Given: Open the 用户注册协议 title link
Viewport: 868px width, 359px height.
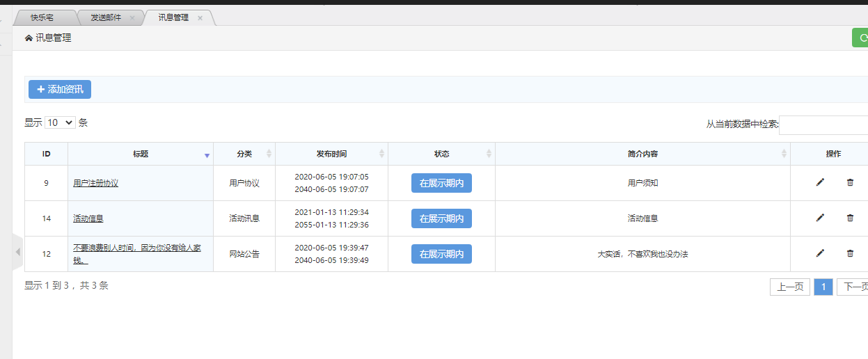Looking at the screenshot, I should (x=95, y=183).
